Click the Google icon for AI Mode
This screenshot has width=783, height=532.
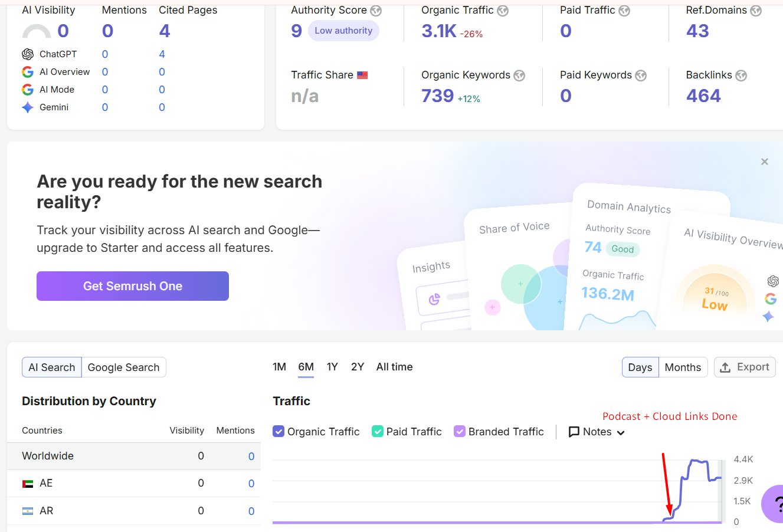coord(28,90)
